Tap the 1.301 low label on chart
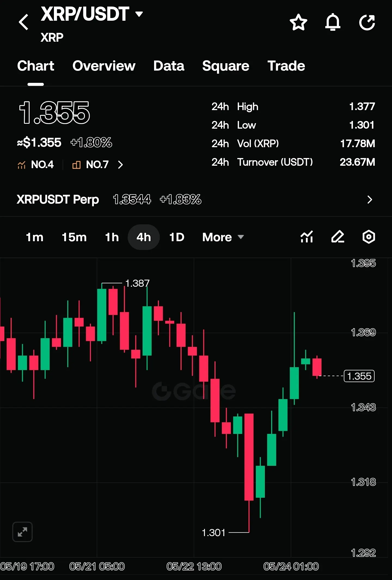Image resolution: width=392 pixels, height=580 pixels. coord(214,533)
